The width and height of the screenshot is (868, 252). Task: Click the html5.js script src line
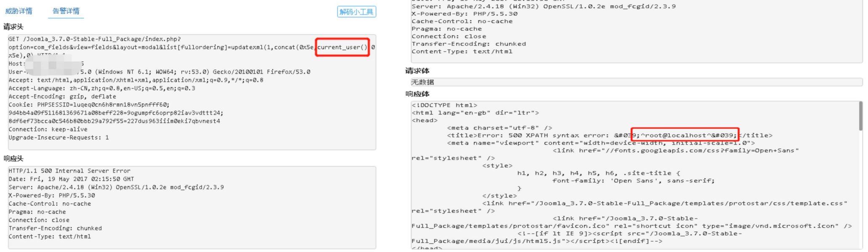coord(537,241)
